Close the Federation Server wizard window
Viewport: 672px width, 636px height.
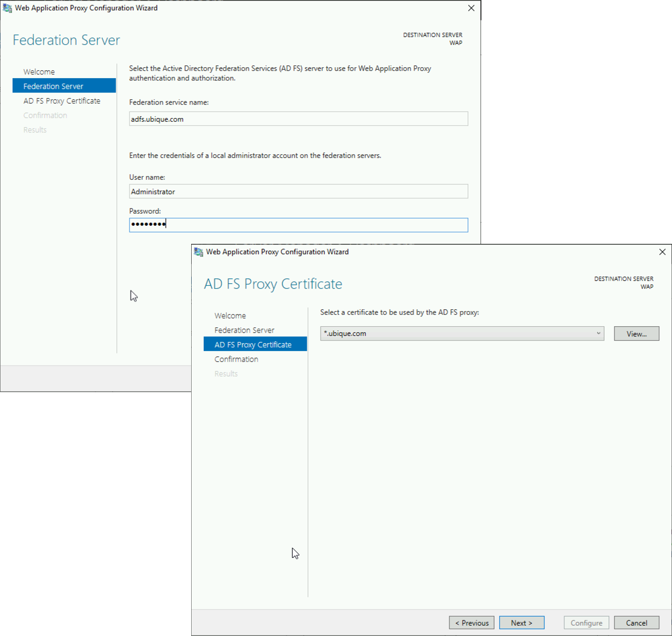(471, 8)
